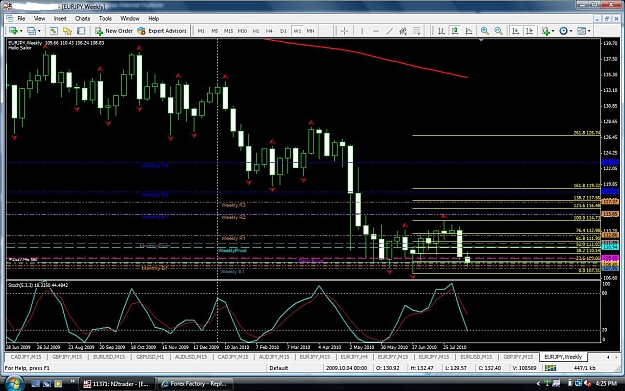Click the Periods clock icon

tap(563, 31)
